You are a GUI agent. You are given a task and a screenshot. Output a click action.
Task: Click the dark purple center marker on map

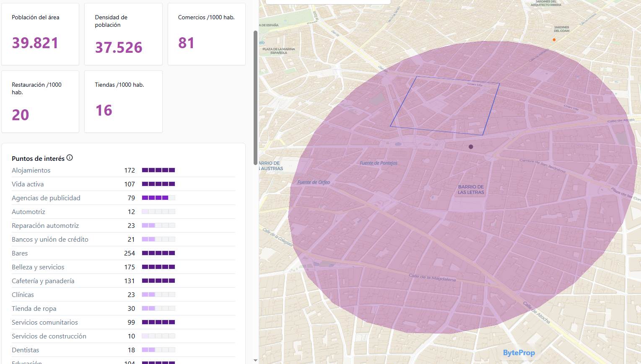(x=471, y=147)
